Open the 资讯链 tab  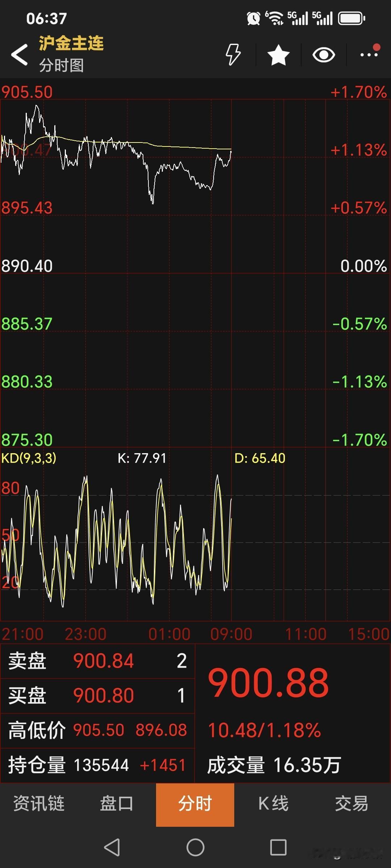point(39,804)
